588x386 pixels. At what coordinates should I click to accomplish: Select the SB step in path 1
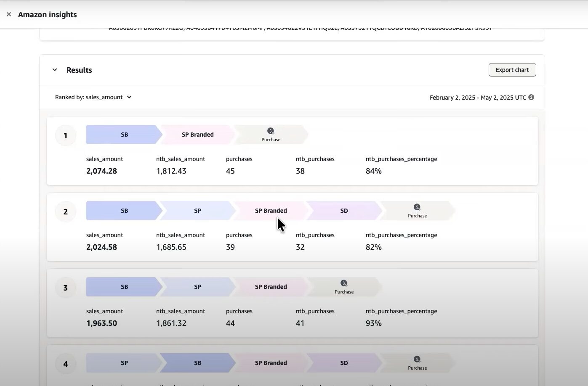[x=124, y=135]
